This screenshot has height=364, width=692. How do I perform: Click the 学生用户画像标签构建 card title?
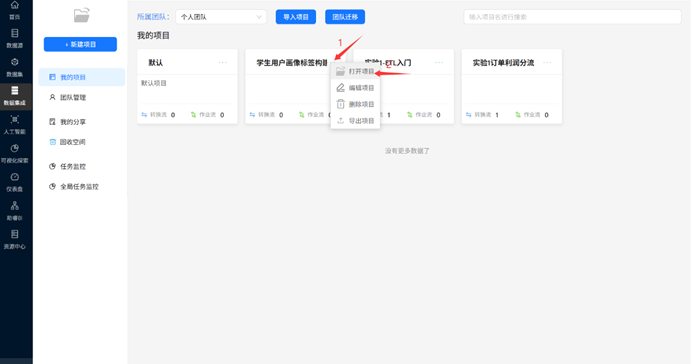292,63
